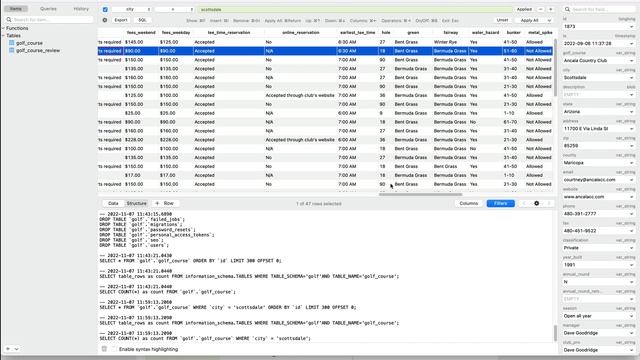Screen dimensions: 640x360
Task: Toggle the city filter checkbox
Action: click(x=105, y=9)
